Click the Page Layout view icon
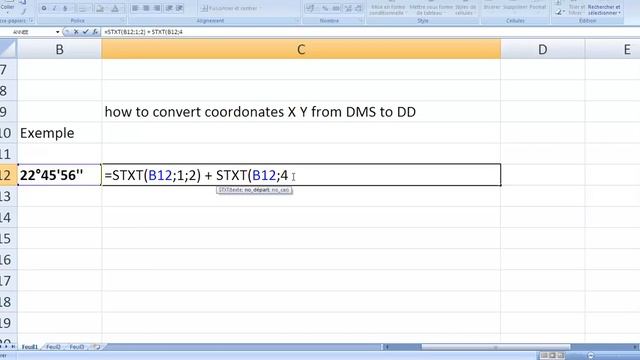640x360 pixels. 552,356
